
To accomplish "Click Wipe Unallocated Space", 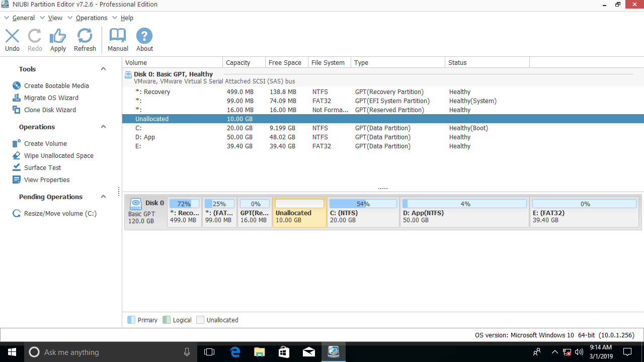I will click(x=58, y=156).
